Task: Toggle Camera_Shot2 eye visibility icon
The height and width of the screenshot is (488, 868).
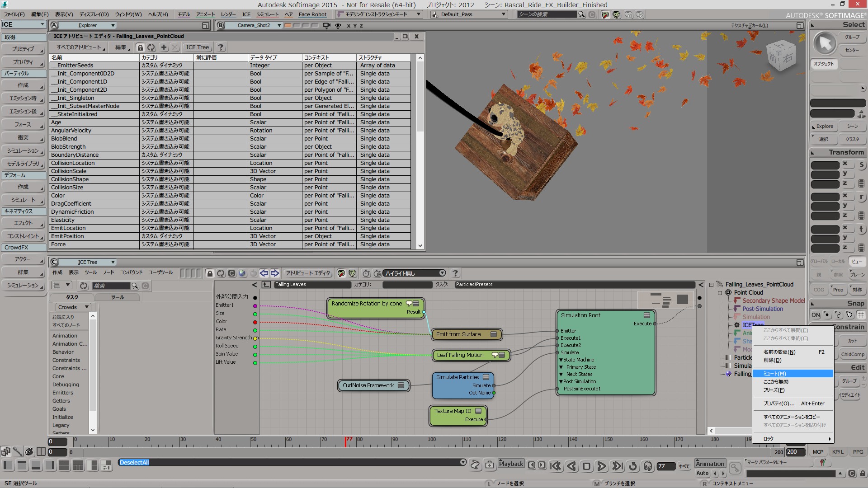Action: click(338, 26)
